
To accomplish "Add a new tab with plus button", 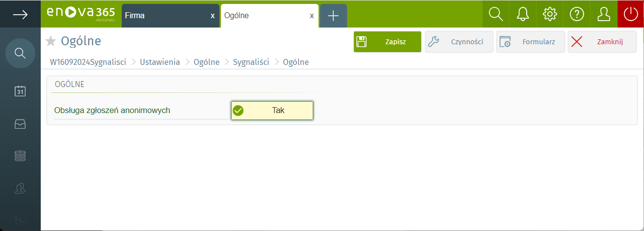I will click(333, 16).
